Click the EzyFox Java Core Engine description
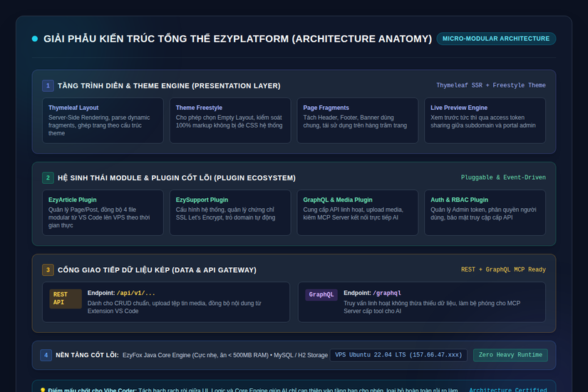 [225, 355]
